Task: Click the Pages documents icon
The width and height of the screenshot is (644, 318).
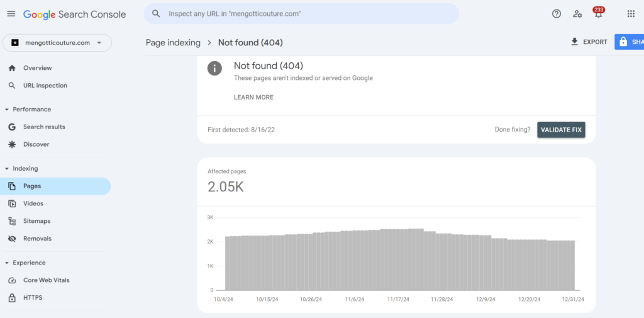Action: [x=12, y=186]
